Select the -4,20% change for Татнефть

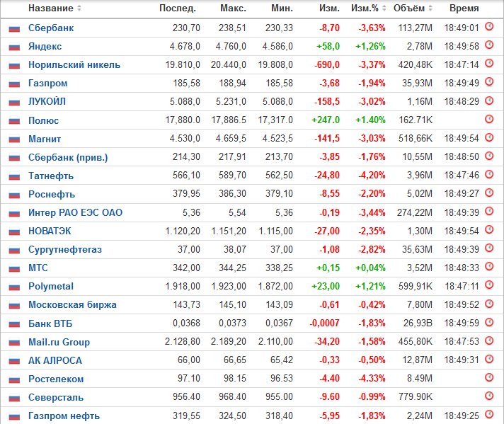372,176
